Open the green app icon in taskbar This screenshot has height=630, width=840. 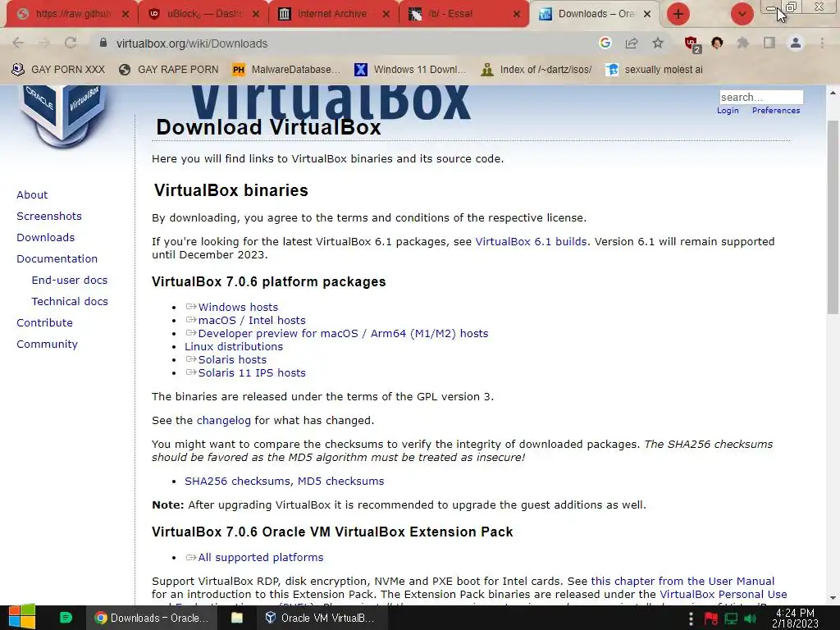[x=66, y=618]
